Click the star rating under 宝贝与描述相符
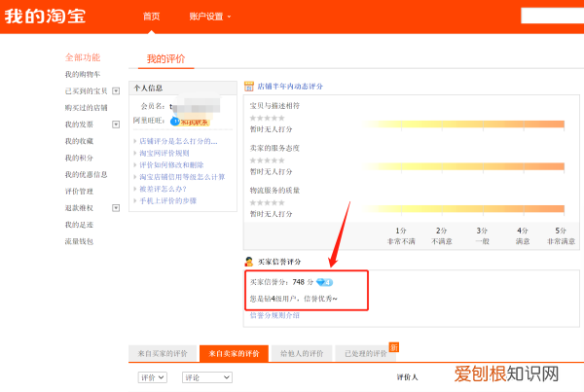 point(267,118)
